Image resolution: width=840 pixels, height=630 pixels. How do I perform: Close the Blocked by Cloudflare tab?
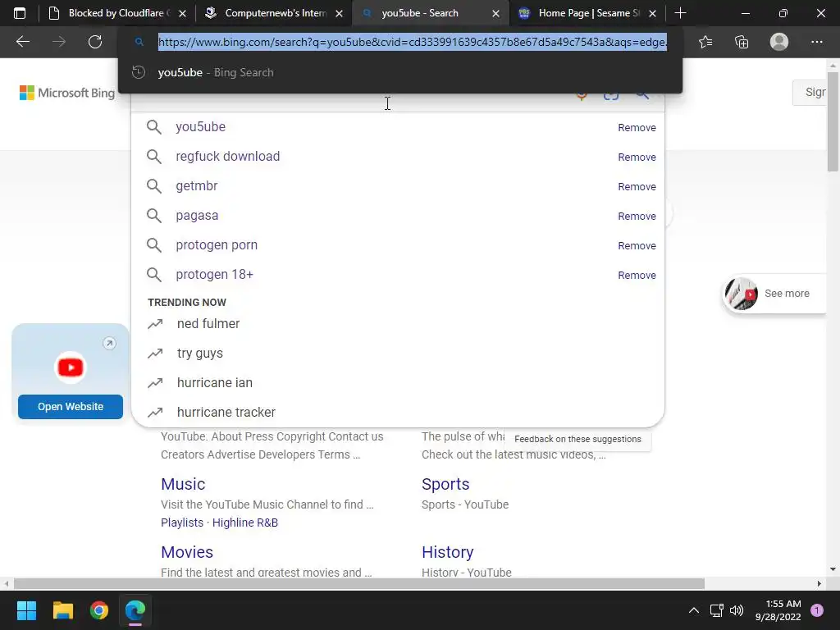coord(182,13)
